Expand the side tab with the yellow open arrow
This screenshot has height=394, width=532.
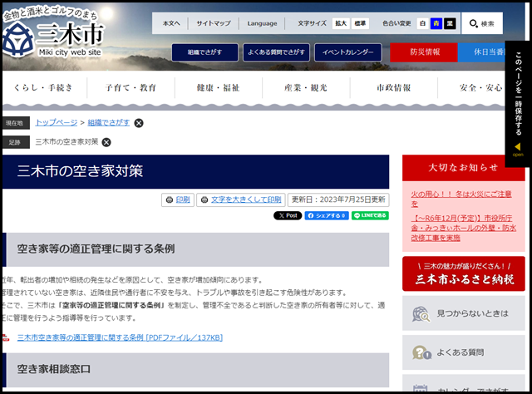click(x=518, y=149)
